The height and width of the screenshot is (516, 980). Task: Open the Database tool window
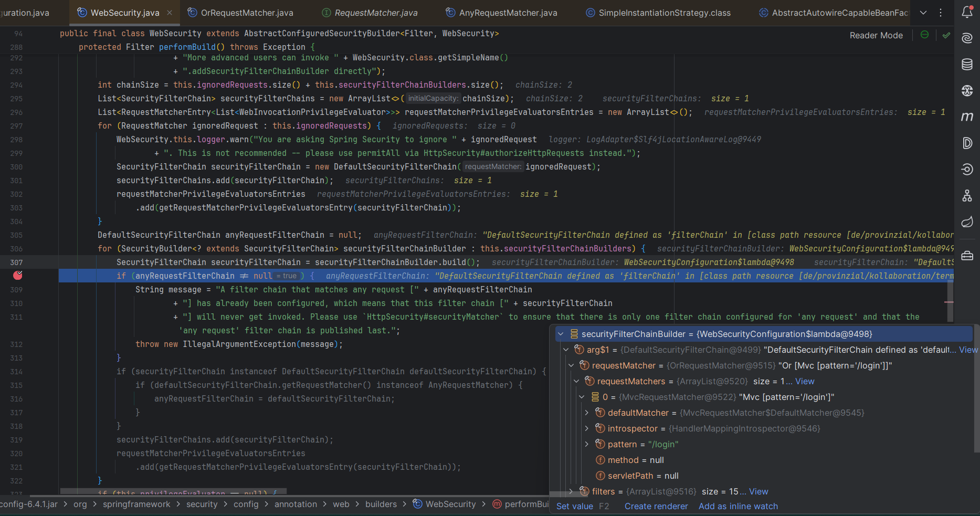pos(967,65)
